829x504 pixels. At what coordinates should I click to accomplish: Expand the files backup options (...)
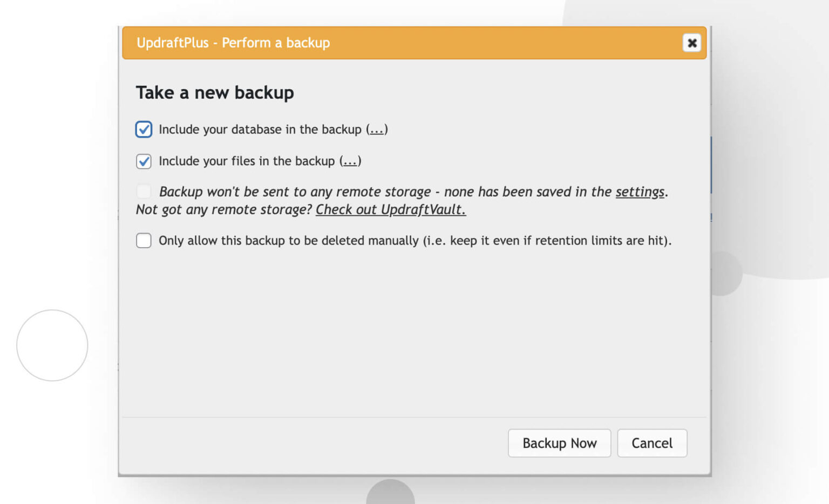350,161
